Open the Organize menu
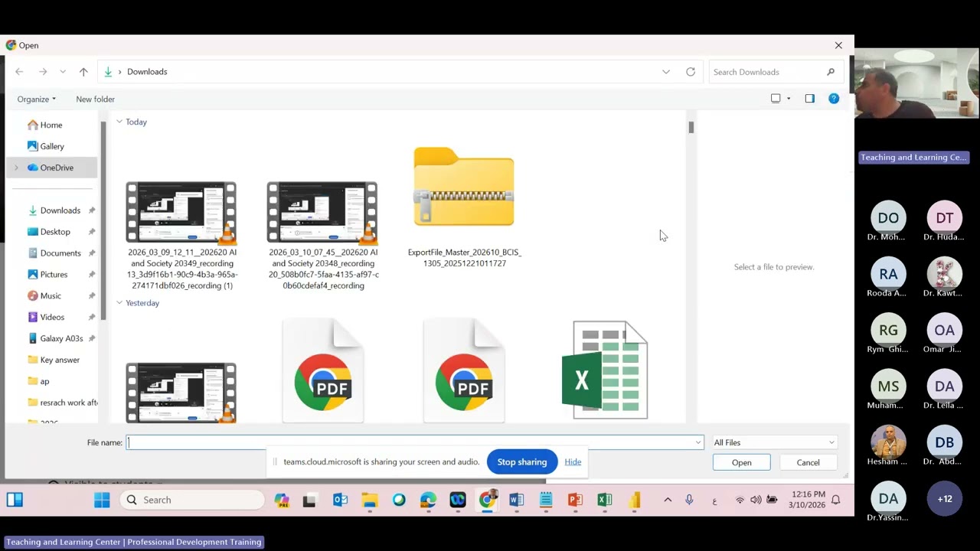Viewport: 980px width, 551px height. pyautogui.click(x=37, y=99)
